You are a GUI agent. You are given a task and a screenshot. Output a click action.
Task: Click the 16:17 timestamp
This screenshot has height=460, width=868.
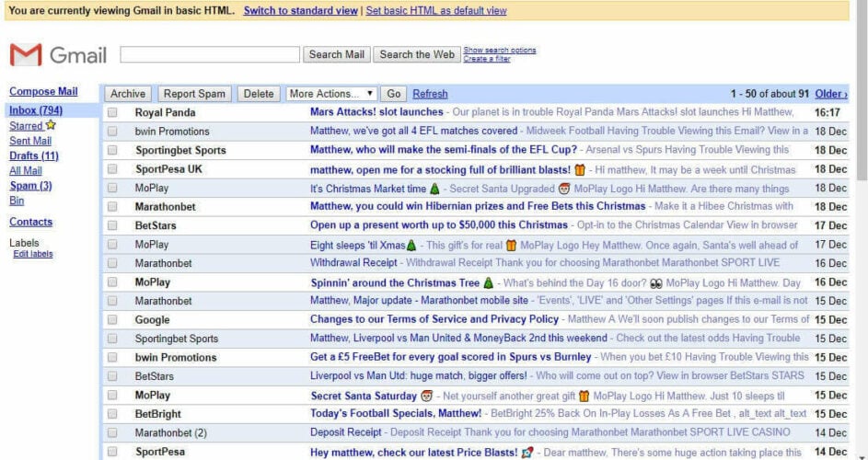827,112
